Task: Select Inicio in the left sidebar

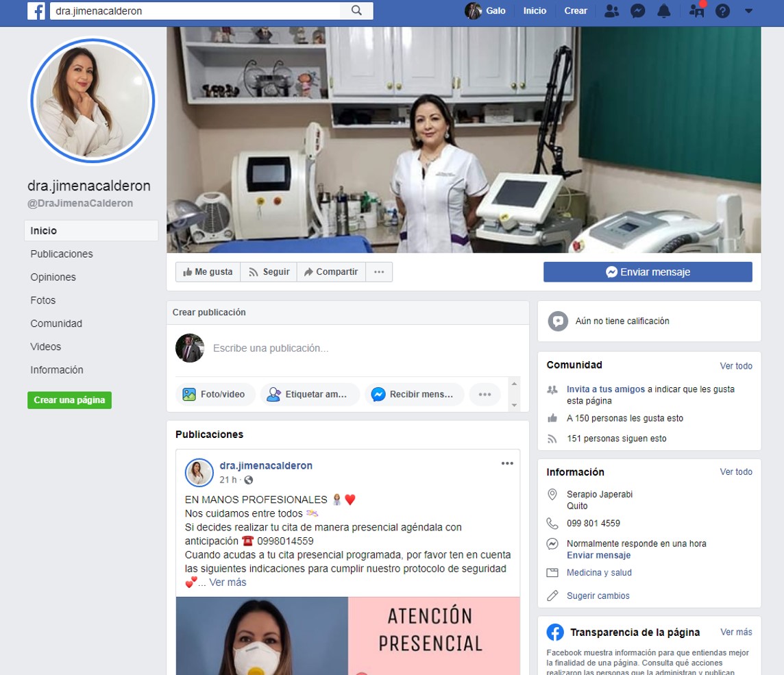Action: pyautogui.click(x=91, y=230)
